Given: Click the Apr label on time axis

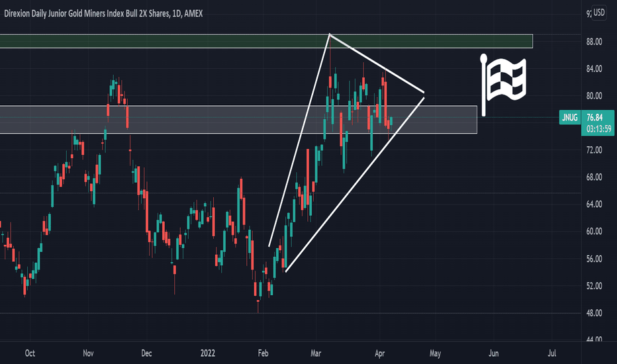Looking at the screenshot, I should pyautogui.click(x=380, y=353).
